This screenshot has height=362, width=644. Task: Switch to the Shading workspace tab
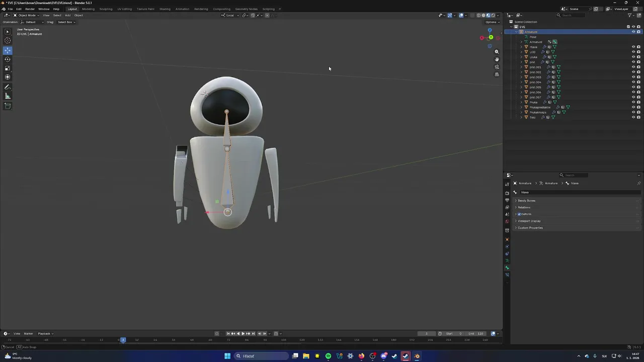pos(165,9)
